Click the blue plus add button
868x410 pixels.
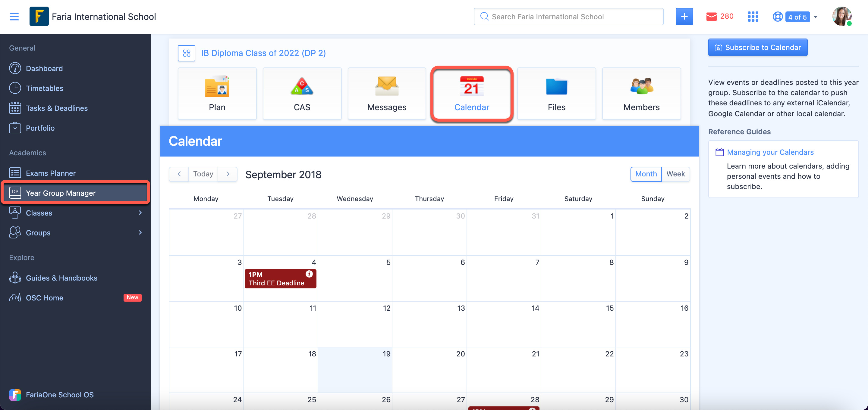(684, 17)
